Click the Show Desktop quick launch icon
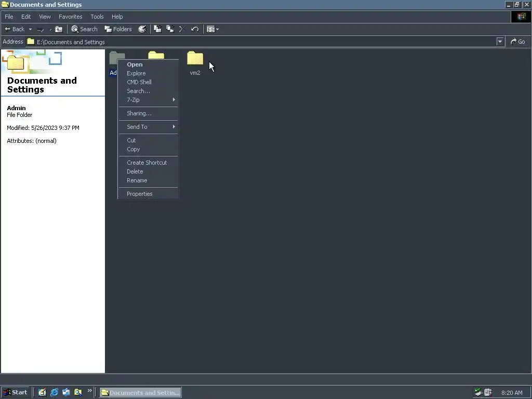Viewport: 532px width, 399px height. (42, 392)
